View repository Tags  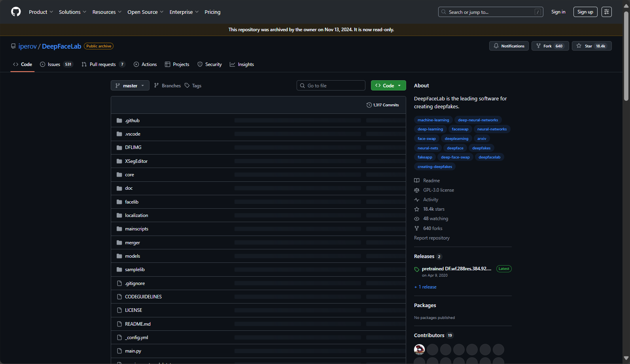(x=193, y=85)
